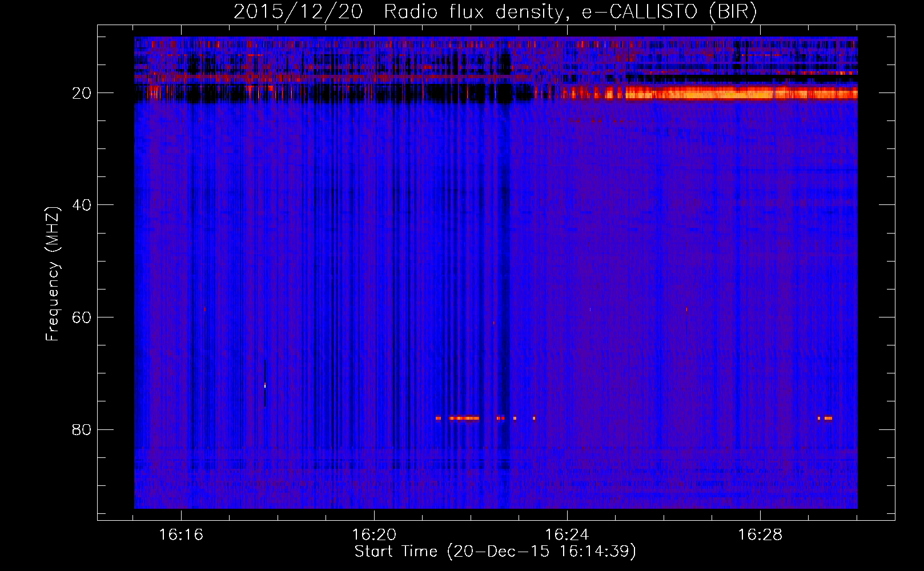Click the 80 MHz frequency label
Viewport: 924px width, 571px height.
(82, 429)
